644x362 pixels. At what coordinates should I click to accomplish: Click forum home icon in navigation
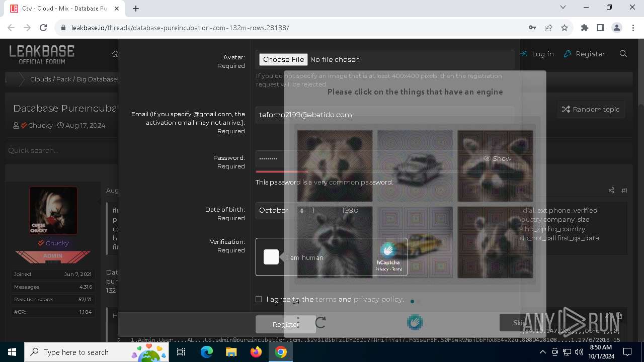tap(115, 54)
